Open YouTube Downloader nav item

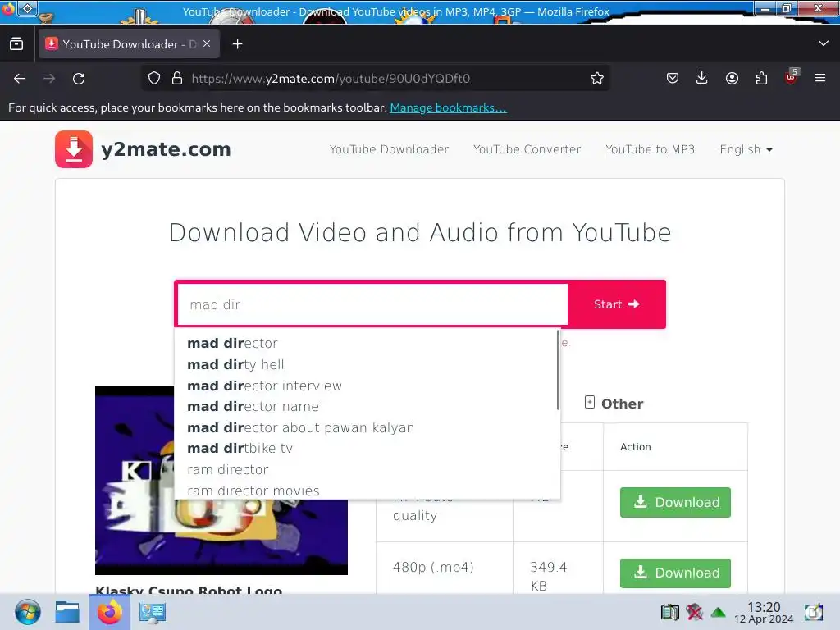point(389,149)
